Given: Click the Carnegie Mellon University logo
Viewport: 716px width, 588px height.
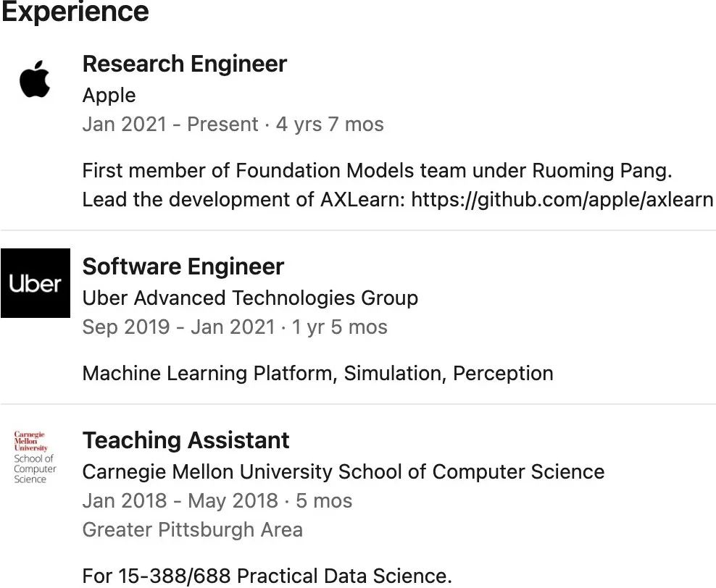Looking at the screenshot, I should point(35,457).
